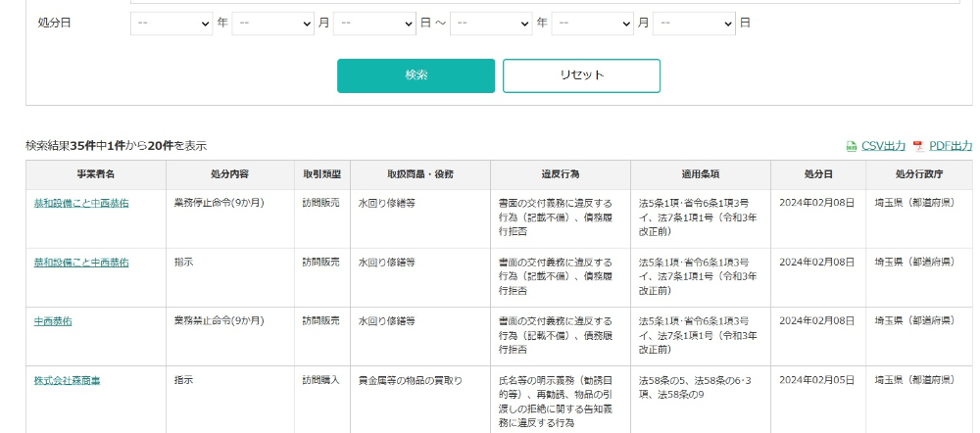This screenshot has height=433, width=980.
Task: Click the CSV output file icon
Action: tap(852, 146)
